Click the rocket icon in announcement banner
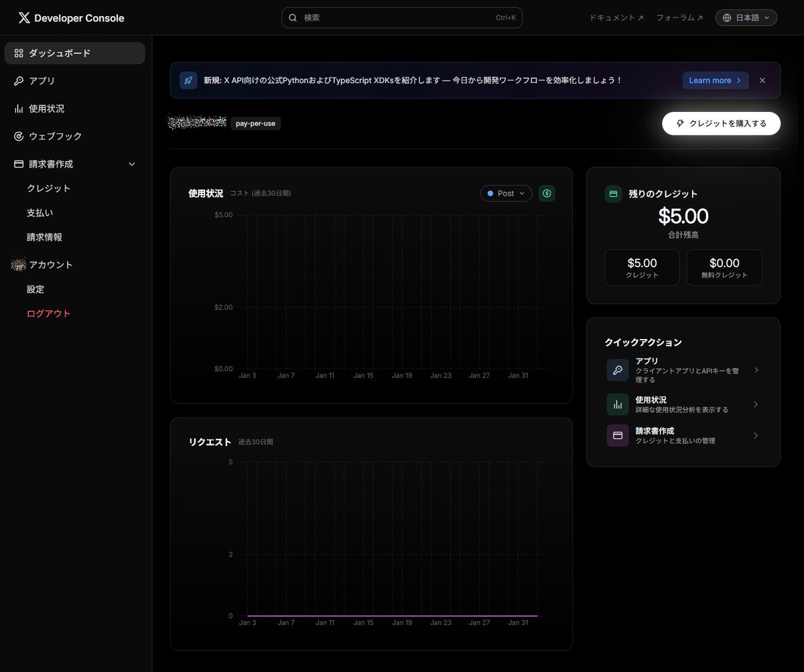 pos(188,80)
